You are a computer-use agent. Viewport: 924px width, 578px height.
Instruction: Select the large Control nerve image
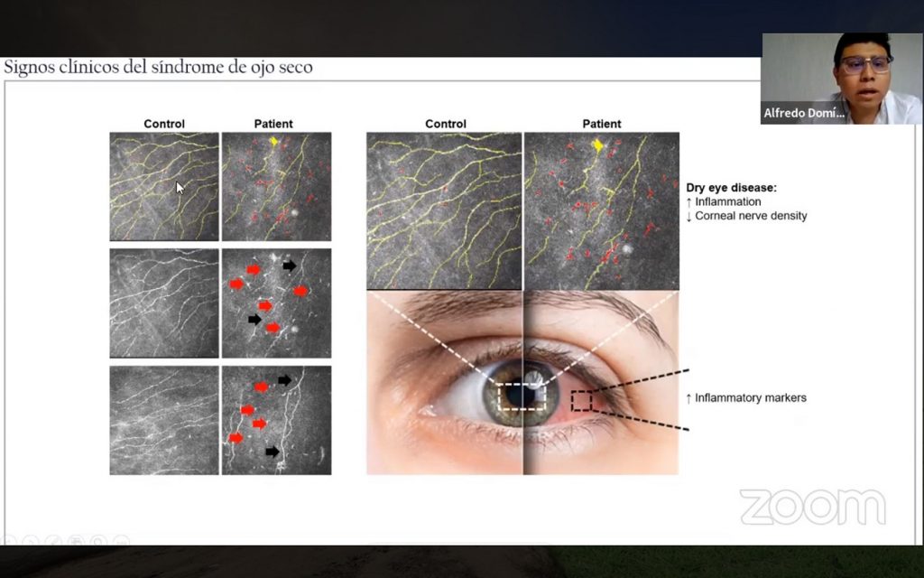tap(444, 211)
